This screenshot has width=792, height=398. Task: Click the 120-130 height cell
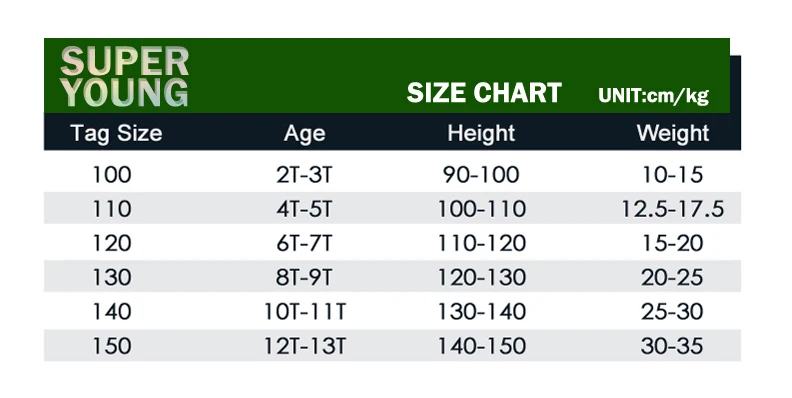(481, 278)
